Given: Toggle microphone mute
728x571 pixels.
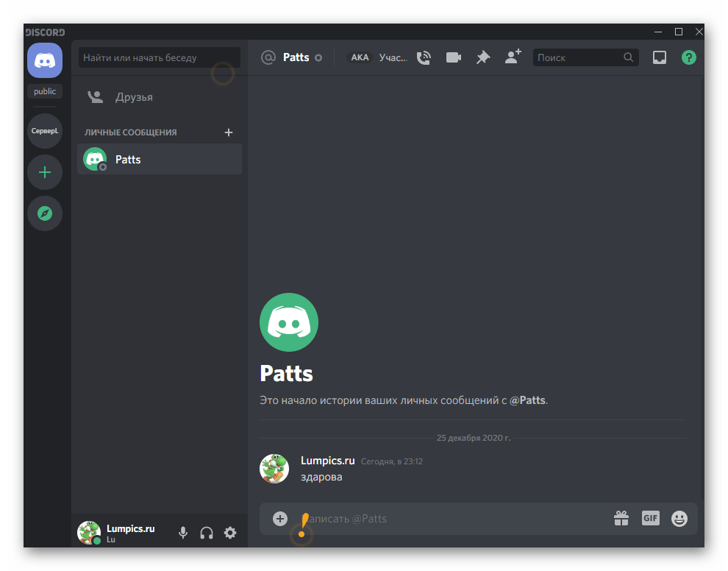Looking at the screenshot, I should [x=183, y=533].
